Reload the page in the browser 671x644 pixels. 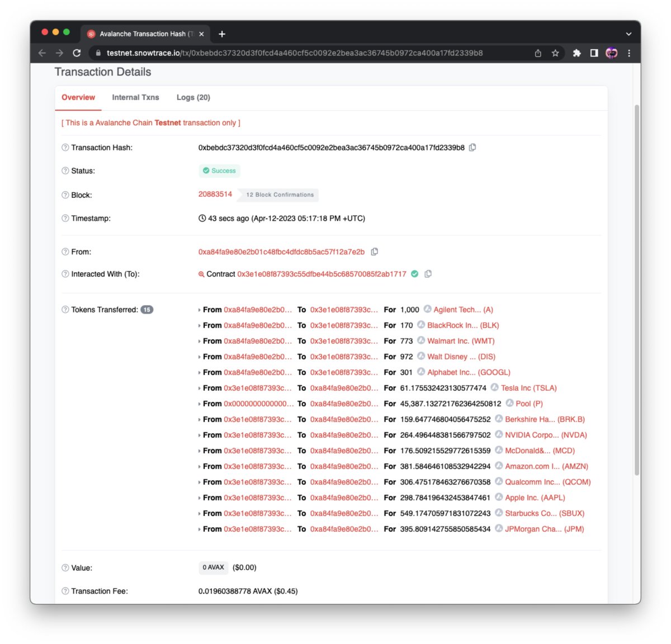point(77,53)
